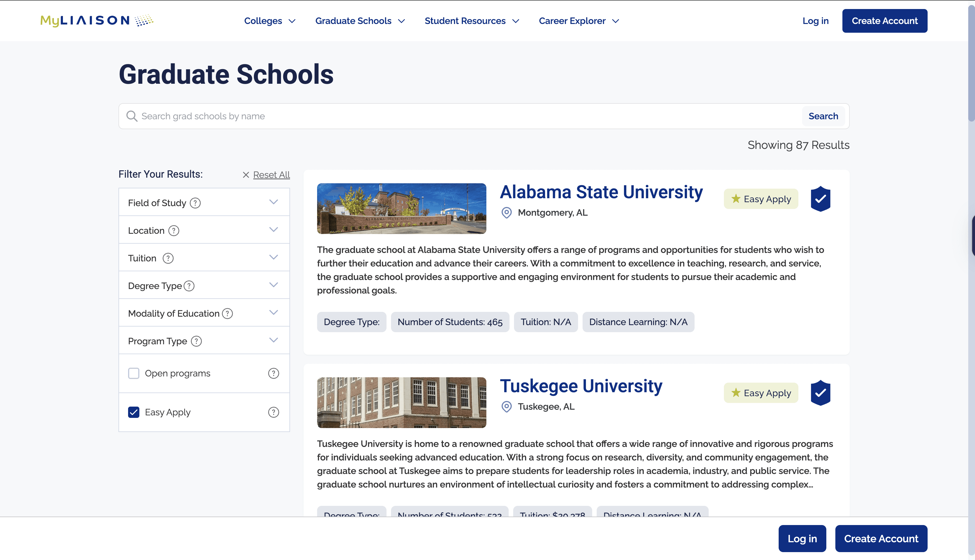The height and width of the screenshot is (560, 975).
Task: Open the Student Resources menu
Action: tap(472, 21)
